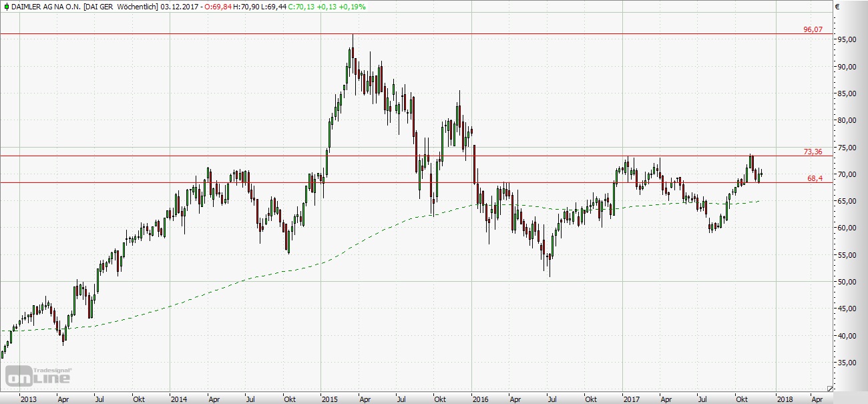Screen dimensions: 868x404
Task: Click the 2016 year label on time axis
Action: (481, 399)
